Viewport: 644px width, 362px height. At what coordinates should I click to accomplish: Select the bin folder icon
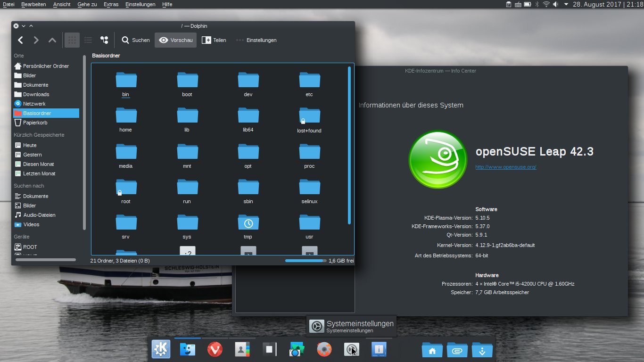coord(126,80)
